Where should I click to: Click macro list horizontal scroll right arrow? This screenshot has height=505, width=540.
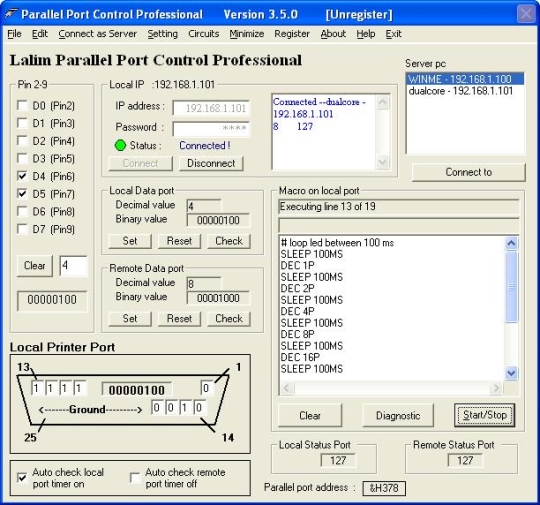click(x=496, y=388)
